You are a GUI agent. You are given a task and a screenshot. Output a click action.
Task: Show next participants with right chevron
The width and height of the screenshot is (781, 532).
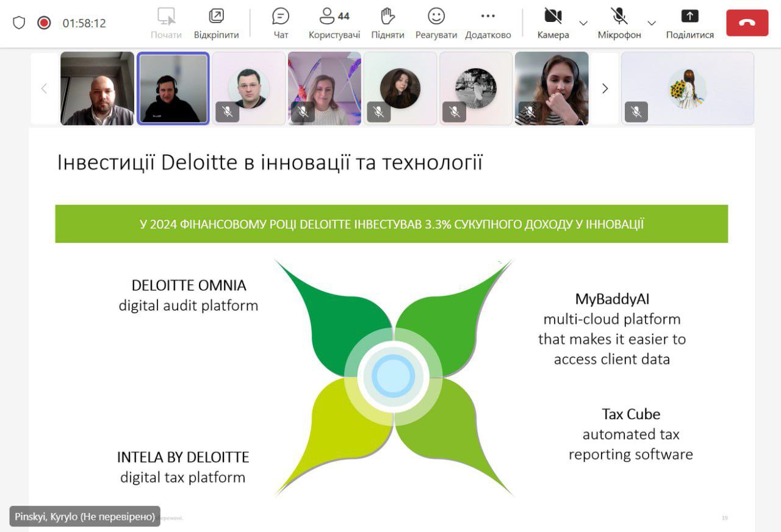pos(605,88)
